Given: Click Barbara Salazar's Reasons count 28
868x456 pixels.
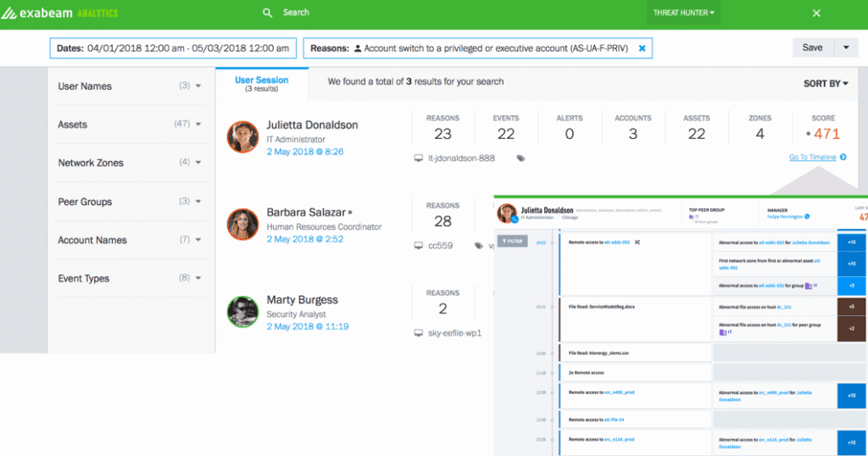Looking at the screenshot, I should [x=442, y=221].
